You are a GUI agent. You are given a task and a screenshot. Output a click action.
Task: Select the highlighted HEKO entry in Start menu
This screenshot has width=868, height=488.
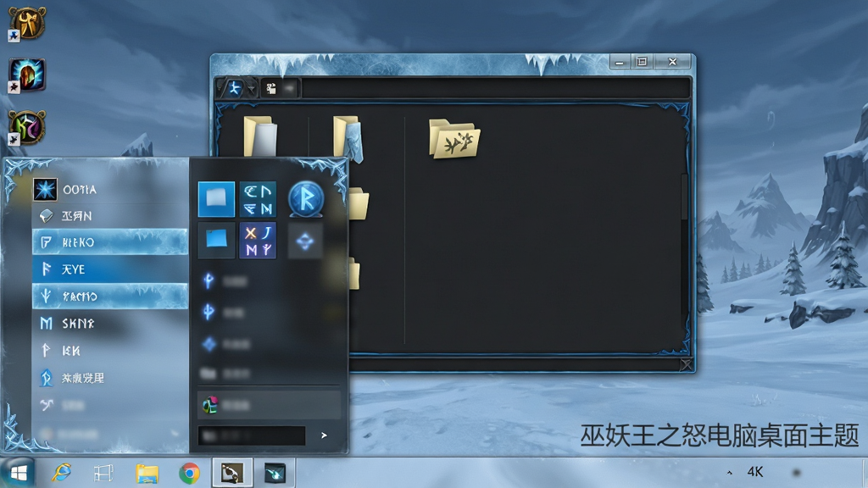[109, 241]
